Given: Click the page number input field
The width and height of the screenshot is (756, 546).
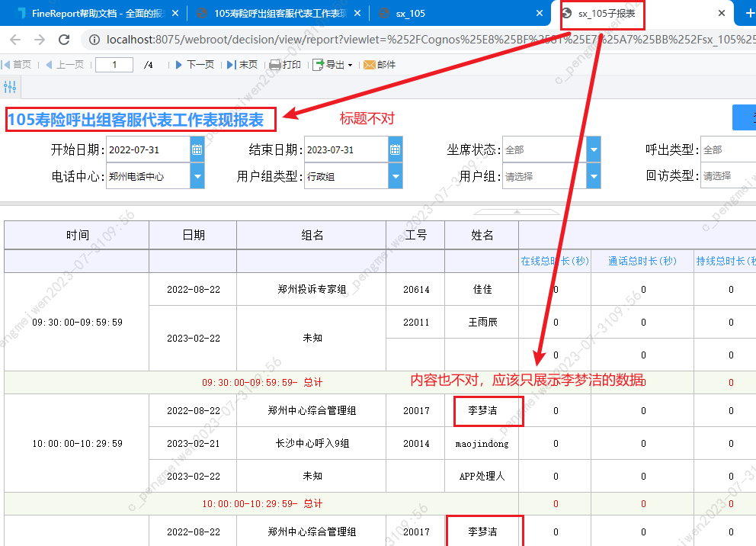Looking at the screenshot, I should (x=114, y=65).
